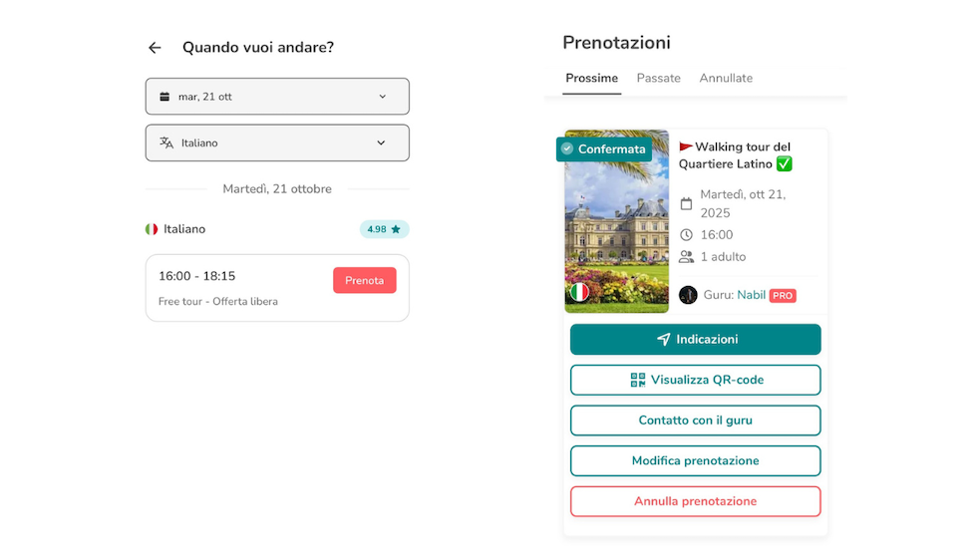Expand the date dropdown chevron
Viewport: 977px width, 560px height.
coord(382,97)
